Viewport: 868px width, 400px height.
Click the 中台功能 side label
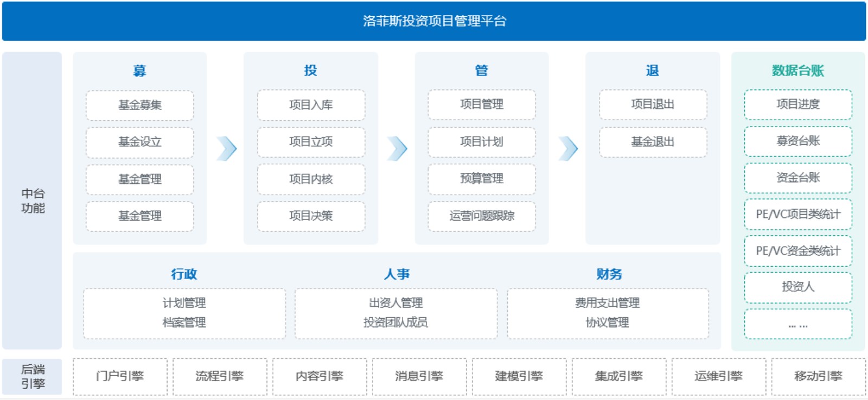33,201
